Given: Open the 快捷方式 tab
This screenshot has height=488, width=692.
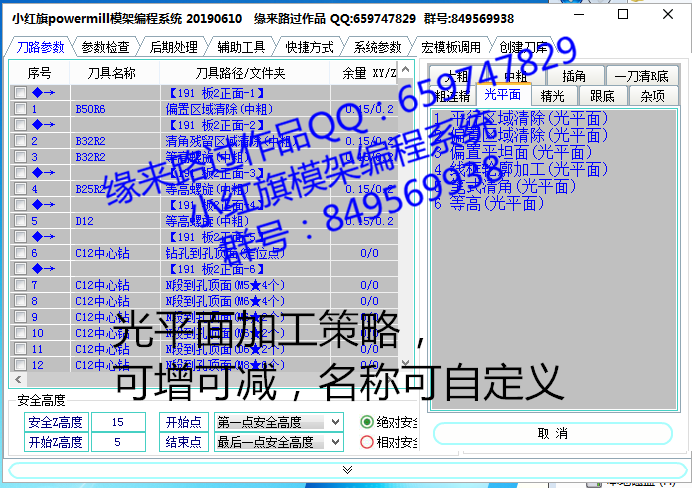Looking at the screenshot, I should pos(309,47).
